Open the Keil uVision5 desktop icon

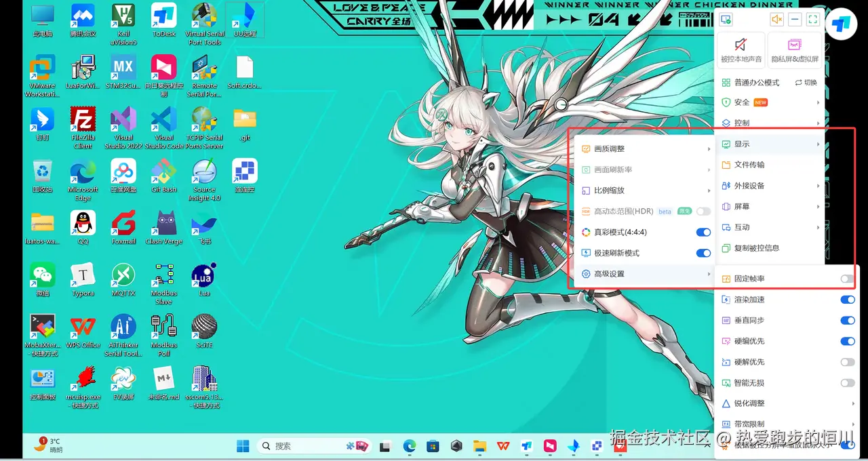pos(123,24)
